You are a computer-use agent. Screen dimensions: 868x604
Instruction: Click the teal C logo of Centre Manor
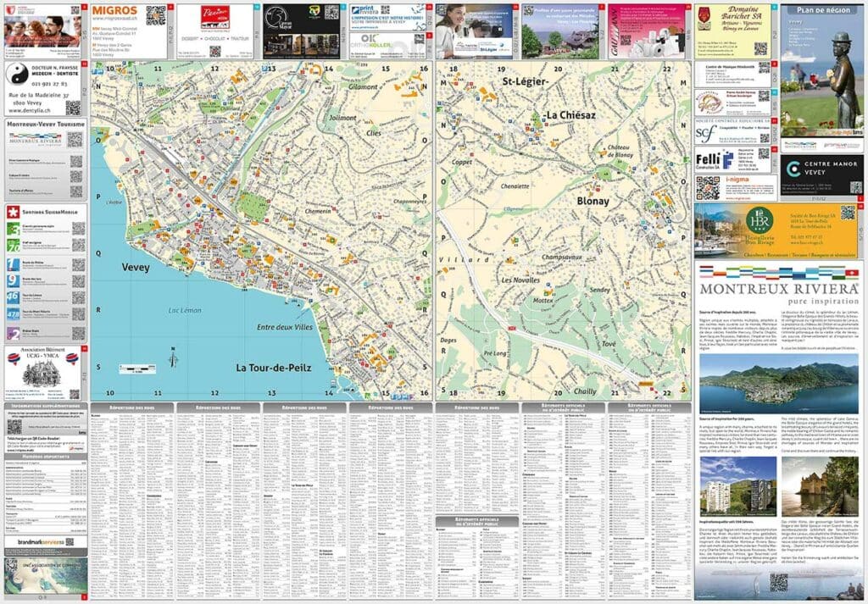(793, 168)
